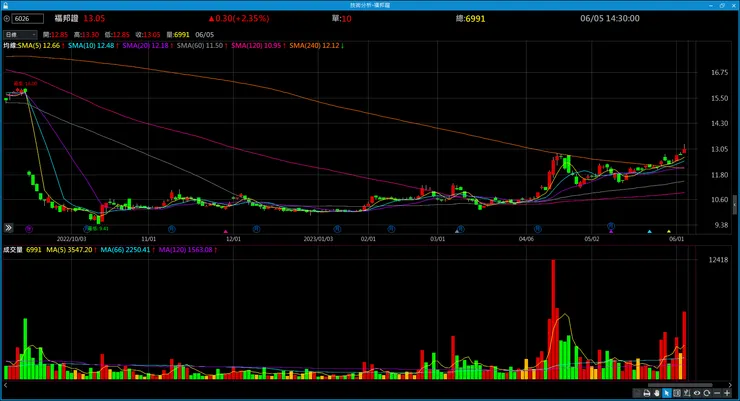
Task: Click the blue event marker near 2023/01/03
Action: point(337,229)
